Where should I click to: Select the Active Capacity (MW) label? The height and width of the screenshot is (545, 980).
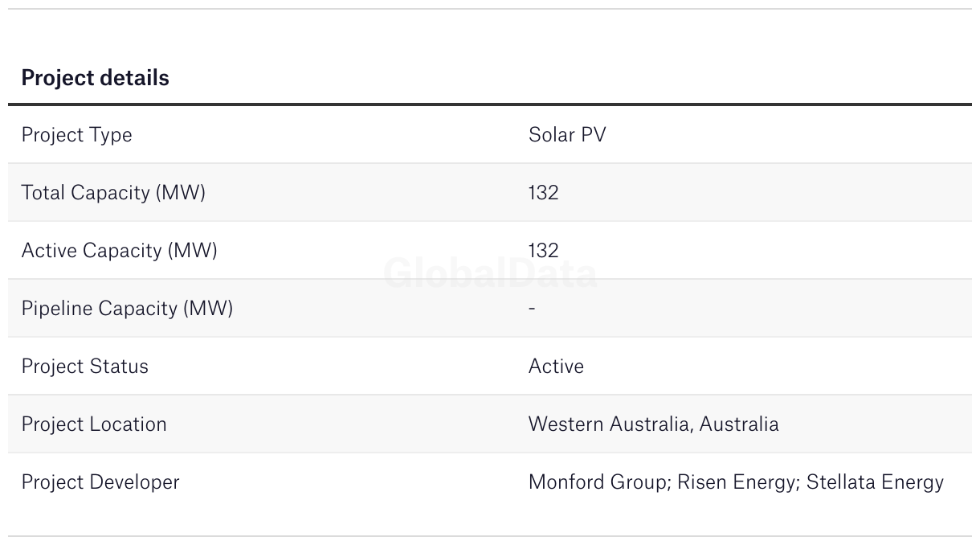click(x=119, y=250)
